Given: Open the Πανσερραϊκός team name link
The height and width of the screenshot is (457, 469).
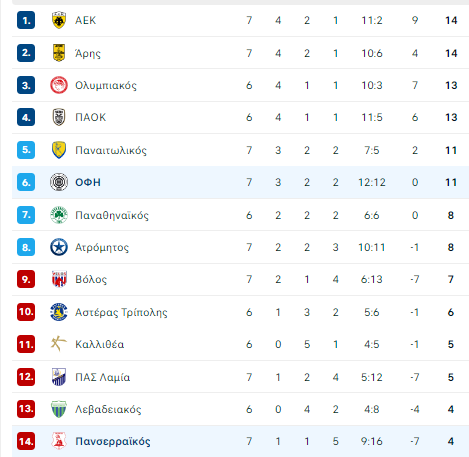Looking at the screenshot, I should point(113,441).
